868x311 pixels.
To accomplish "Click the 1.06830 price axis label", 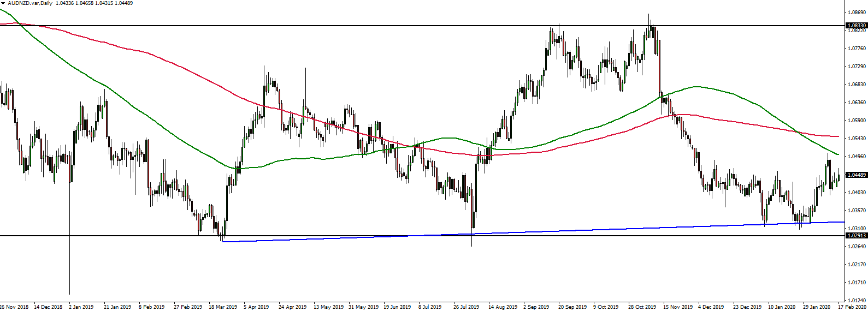I will 856,85.
